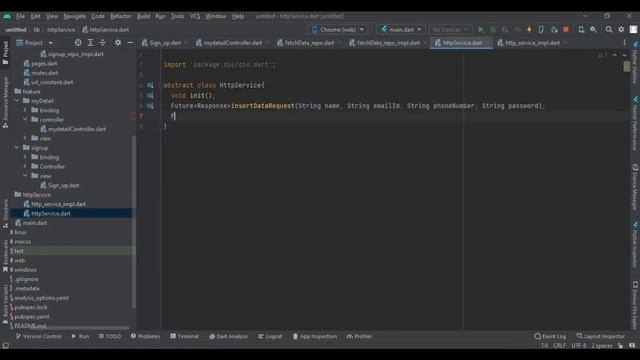Click gutter icon beside insertDataRequest line

[x=150, y=106]
